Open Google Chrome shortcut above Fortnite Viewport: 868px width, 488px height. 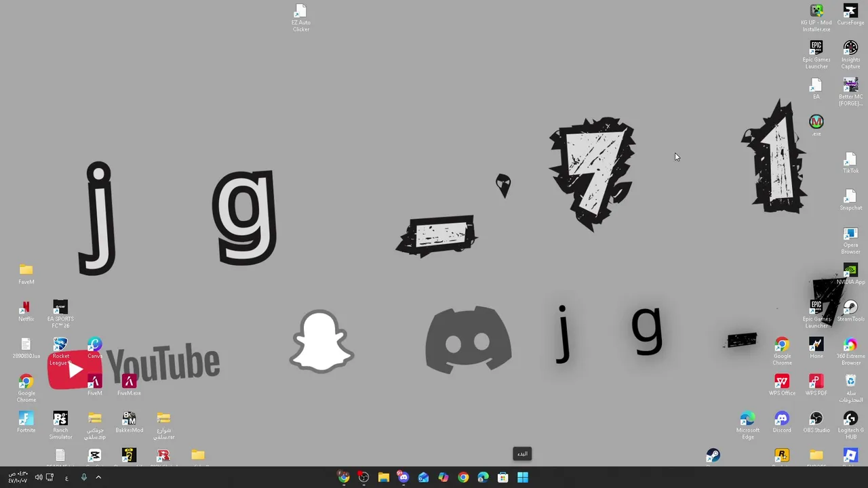[x=26, y=388]
